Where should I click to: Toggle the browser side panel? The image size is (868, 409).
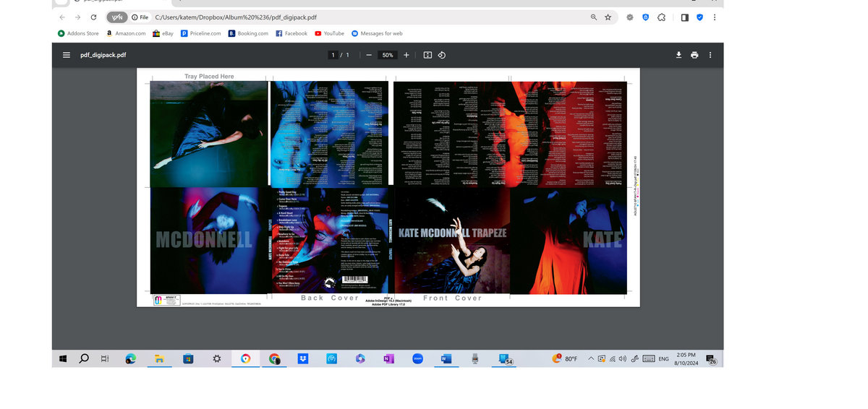pyautogui.click(x=684, y=17)
